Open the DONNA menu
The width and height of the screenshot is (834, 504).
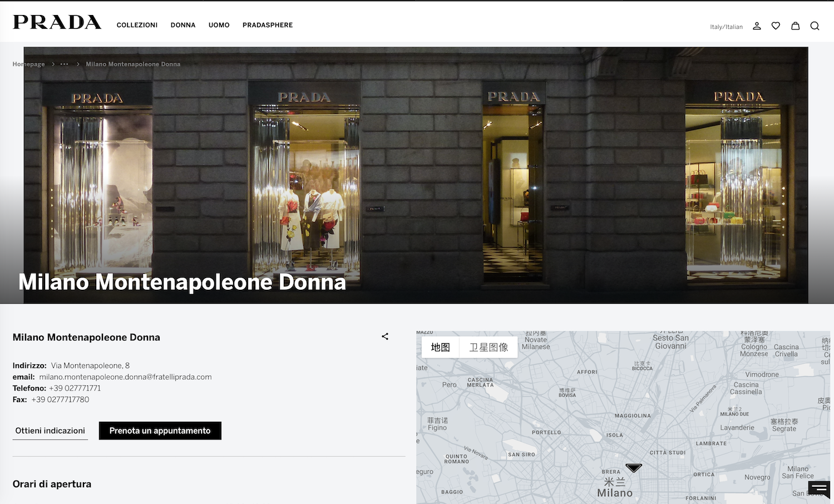pos(183,25)
